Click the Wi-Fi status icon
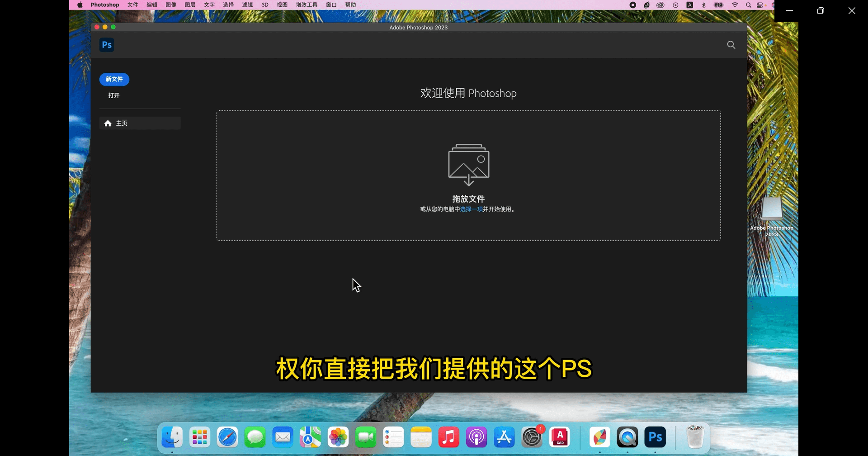Viewport: 868px width, 456px height. pos(735,5)
